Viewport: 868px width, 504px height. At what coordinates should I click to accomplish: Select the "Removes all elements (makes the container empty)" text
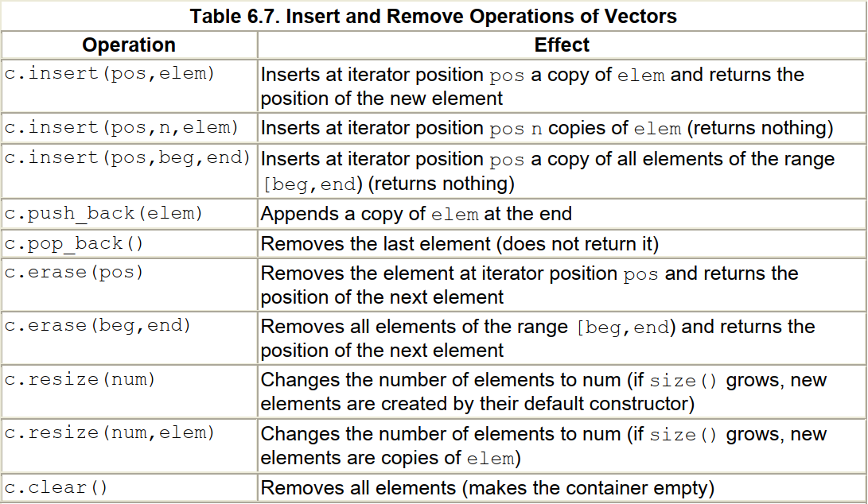point(488,487)
